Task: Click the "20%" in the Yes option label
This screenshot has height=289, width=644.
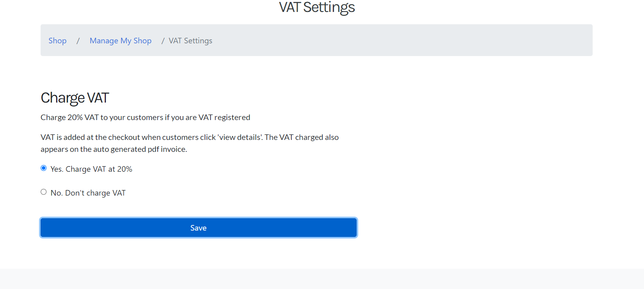Action: pos(125,169)
